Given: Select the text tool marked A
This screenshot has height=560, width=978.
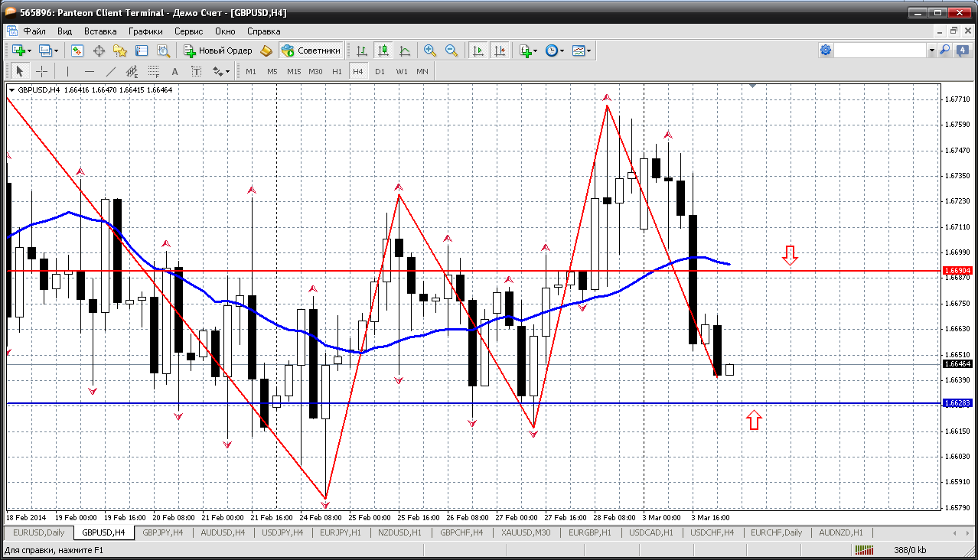Looking at the screenshot, I should click(174, 71).
